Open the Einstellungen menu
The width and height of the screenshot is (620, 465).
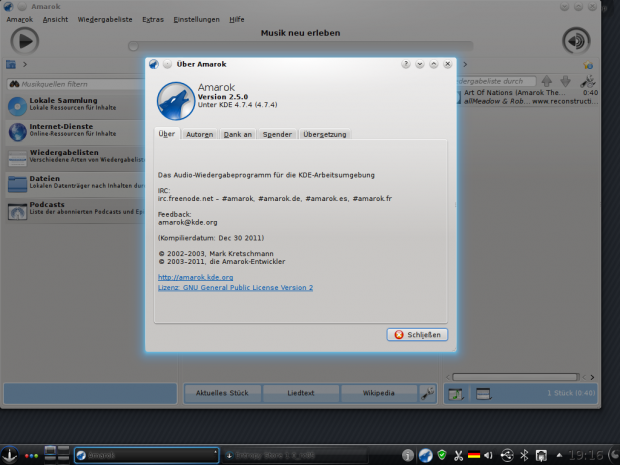tap(196, 19)
